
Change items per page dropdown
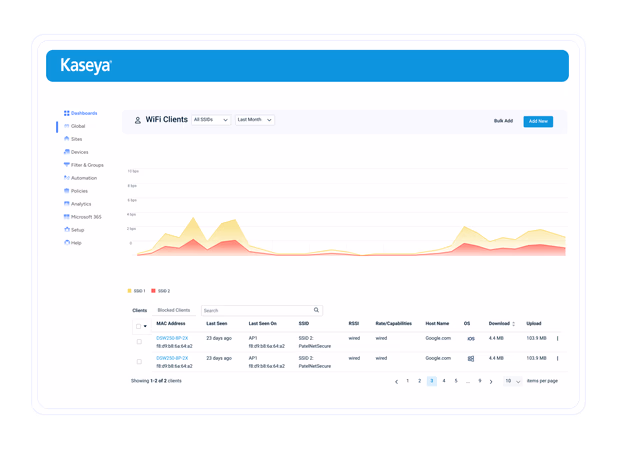coord(512,381)
